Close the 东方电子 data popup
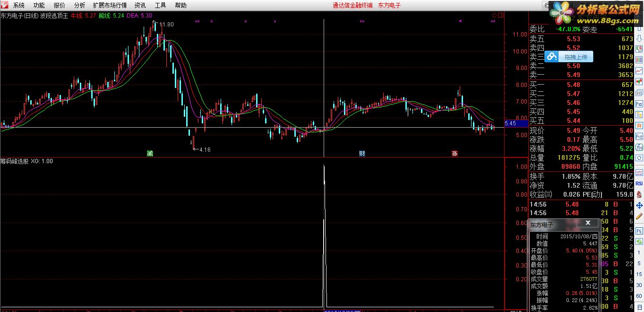 click(x=588, y=223)
